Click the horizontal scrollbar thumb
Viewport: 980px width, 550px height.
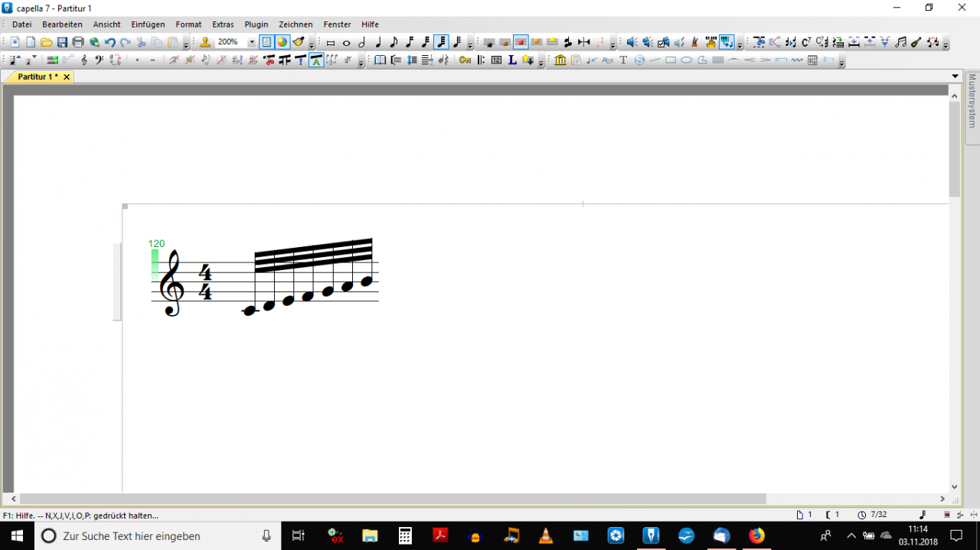click(393, 499)
